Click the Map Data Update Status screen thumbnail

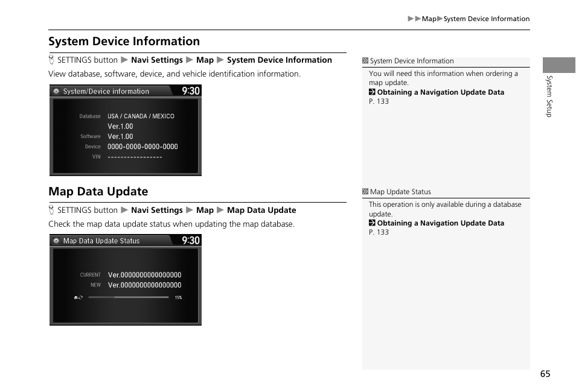tap(126, 280)
